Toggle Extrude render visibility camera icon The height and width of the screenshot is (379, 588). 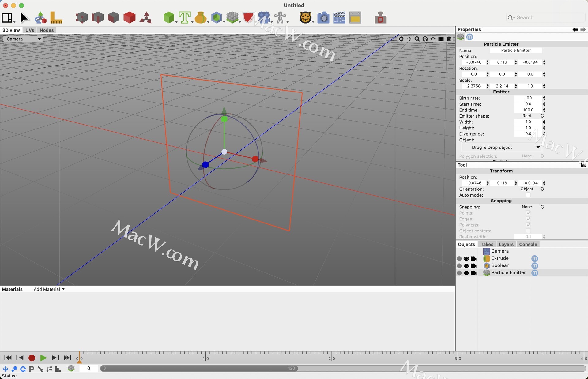474,259
